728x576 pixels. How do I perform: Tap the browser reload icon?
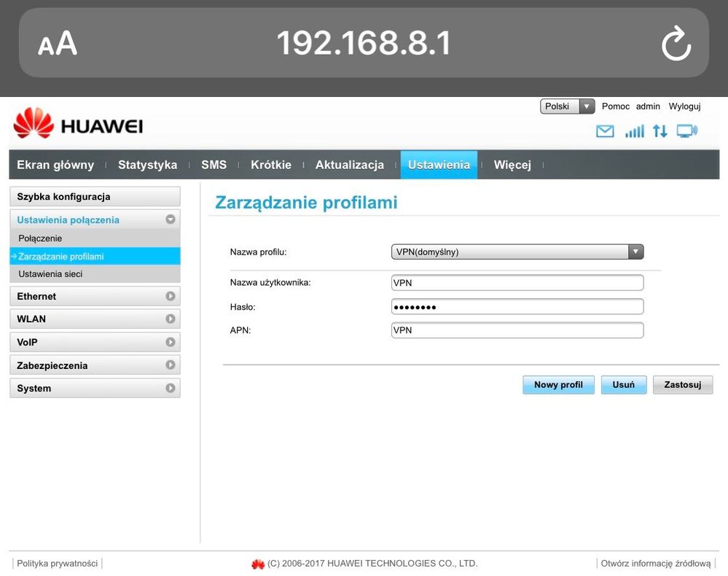point(676,43)
